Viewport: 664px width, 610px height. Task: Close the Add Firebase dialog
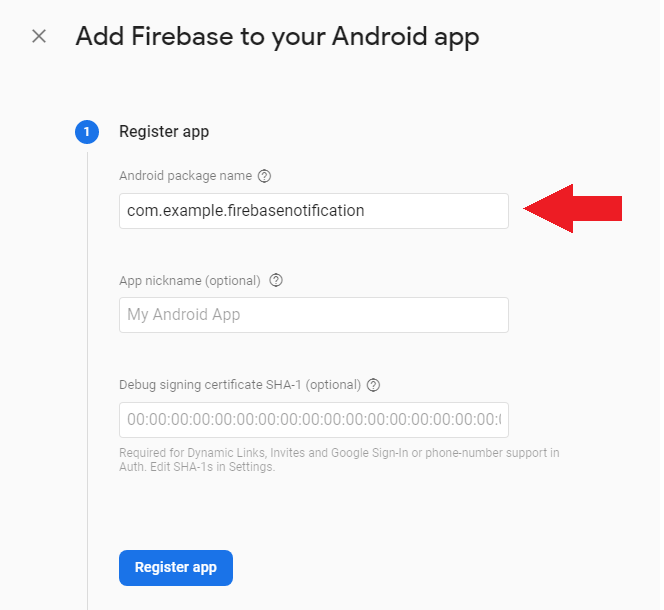tap(39, 37)
